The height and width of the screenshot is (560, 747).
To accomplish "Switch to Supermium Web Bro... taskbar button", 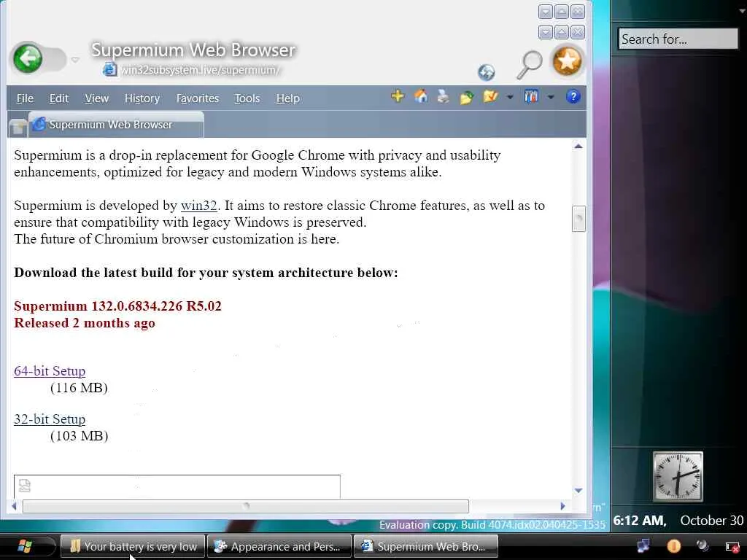I will tap(426, 546).
